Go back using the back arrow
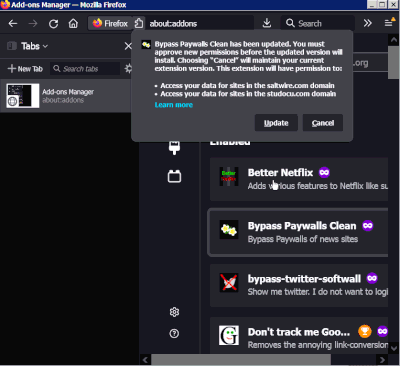 pos(13,23)
